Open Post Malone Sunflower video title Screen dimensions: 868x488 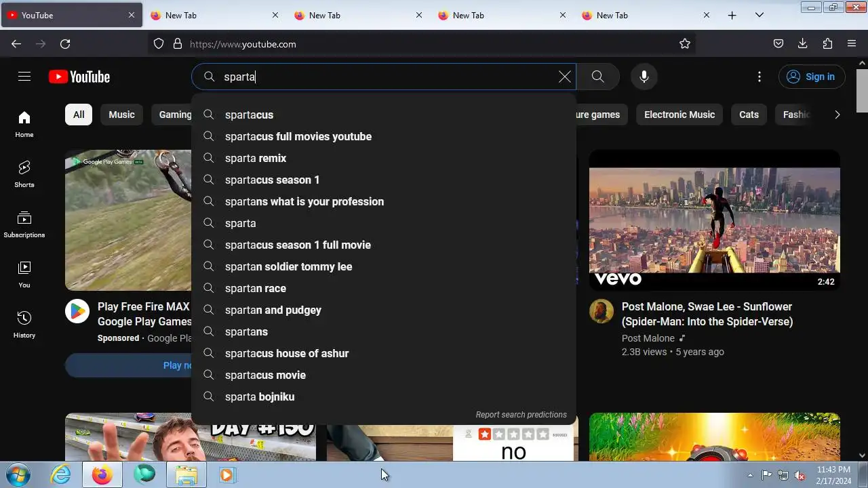pos(707,314)
